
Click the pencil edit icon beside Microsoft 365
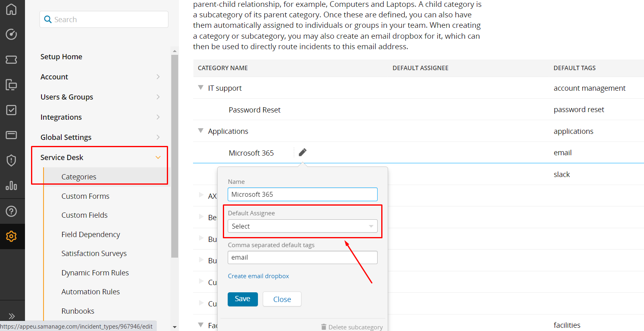[303, 152]
